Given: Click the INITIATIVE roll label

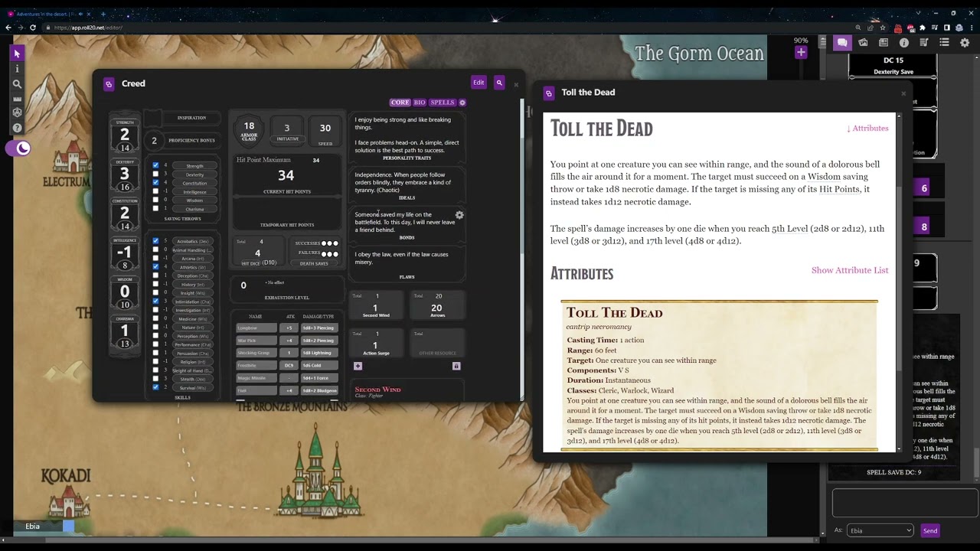Looking at the screenshot, I should tap(287, 139).
